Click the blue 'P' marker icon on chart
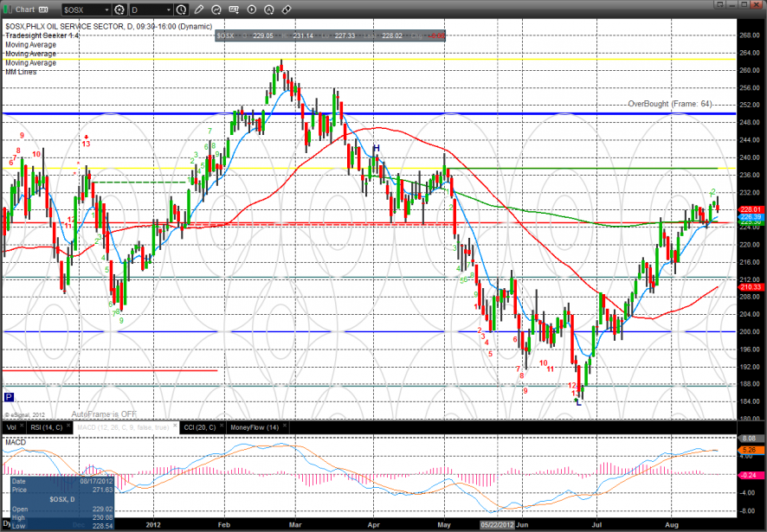 (x=9, y=397)
